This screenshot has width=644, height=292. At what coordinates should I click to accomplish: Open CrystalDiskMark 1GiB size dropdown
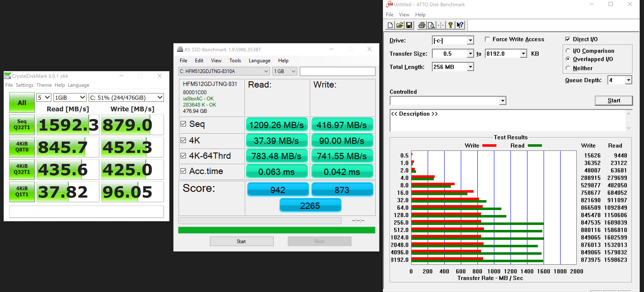[70, 97]
